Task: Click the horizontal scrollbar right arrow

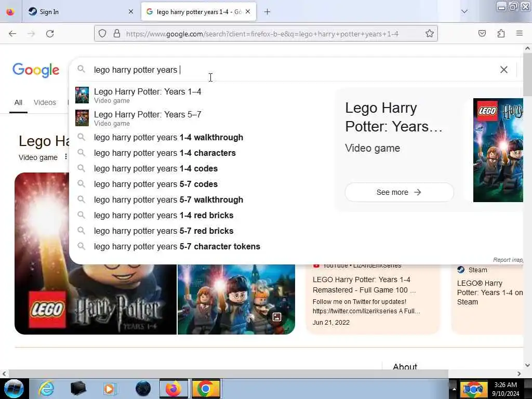Action: pos(519,374)
